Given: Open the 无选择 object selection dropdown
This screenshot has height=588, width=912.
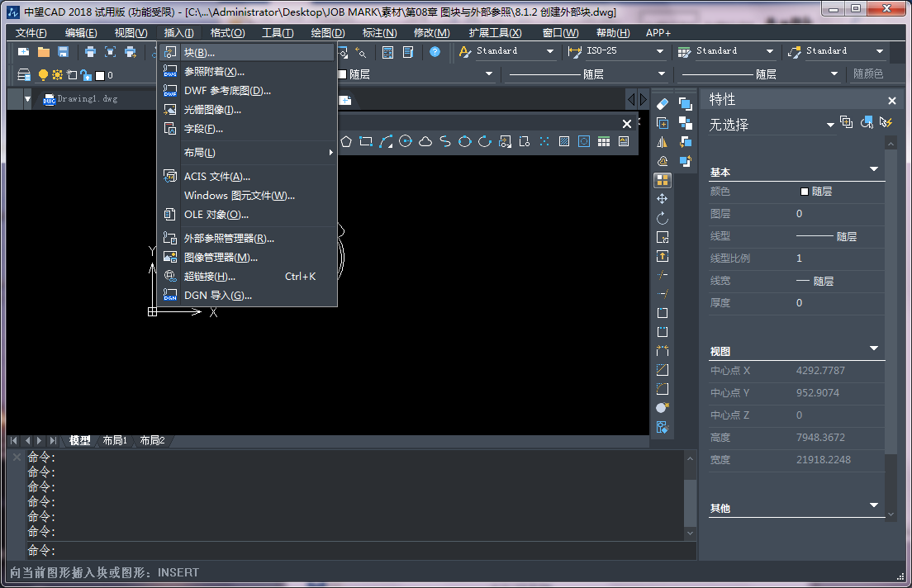Looking at the screenshot, I should 830,125.
